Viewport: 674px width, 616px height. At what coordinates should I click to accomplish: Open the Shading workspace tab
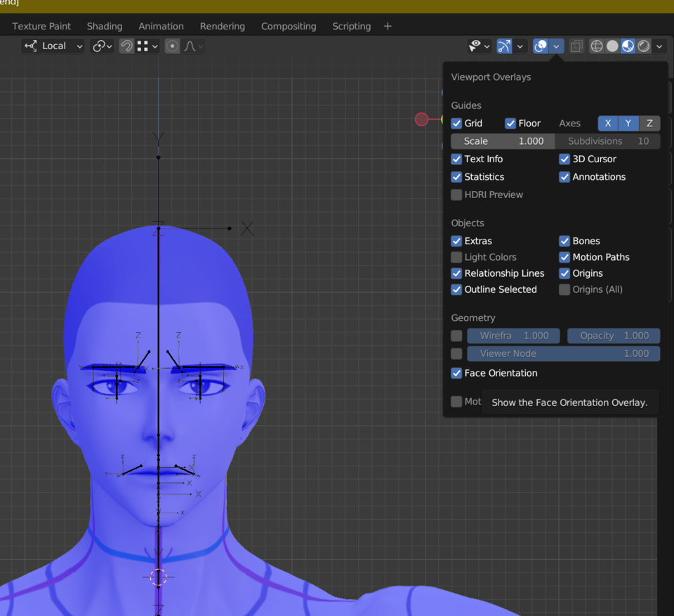pyautogui.click(x=105, y=27)
